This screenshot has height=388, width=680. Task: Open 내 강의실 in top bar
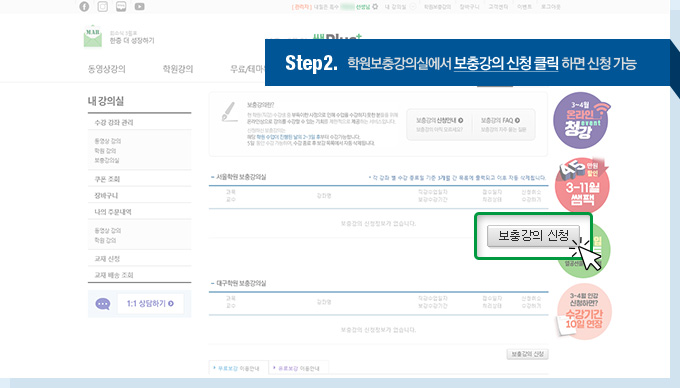coord(396,7)
